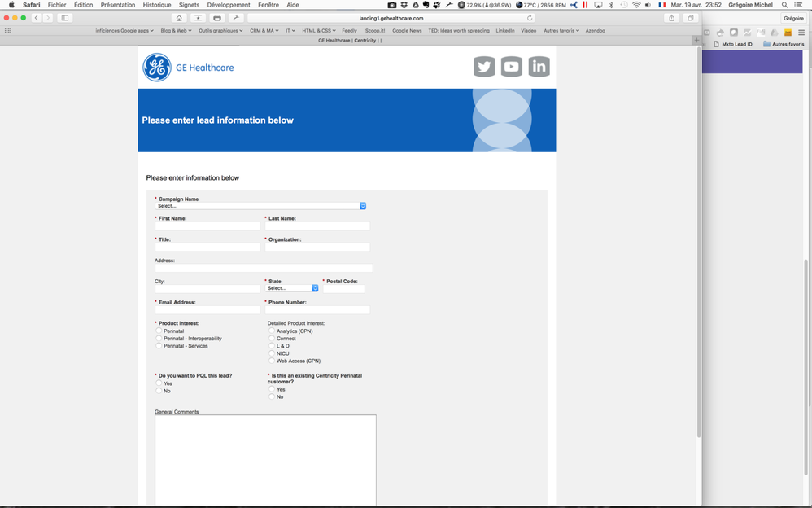Click the Email Address input field
The width and height of the screenshot is (812, 508).
207,310
